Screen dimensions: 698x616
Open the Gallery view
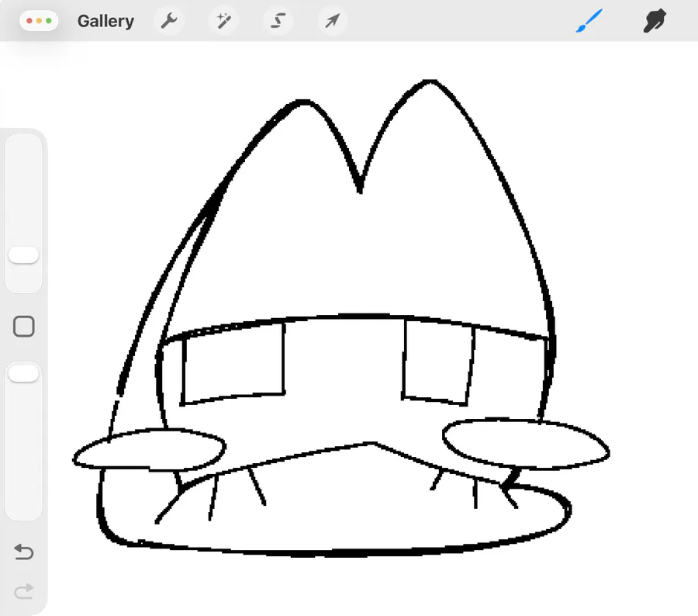[x=105, y=21]
